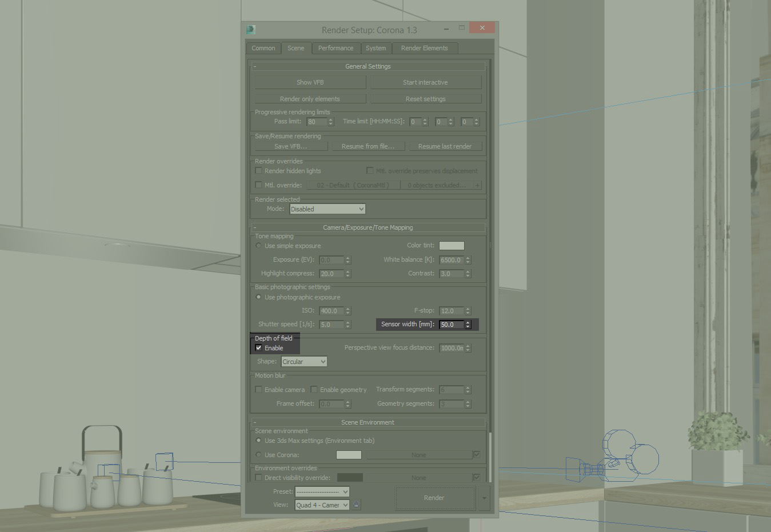Select Use Corona environment radio button

click(x=259, y=455)
